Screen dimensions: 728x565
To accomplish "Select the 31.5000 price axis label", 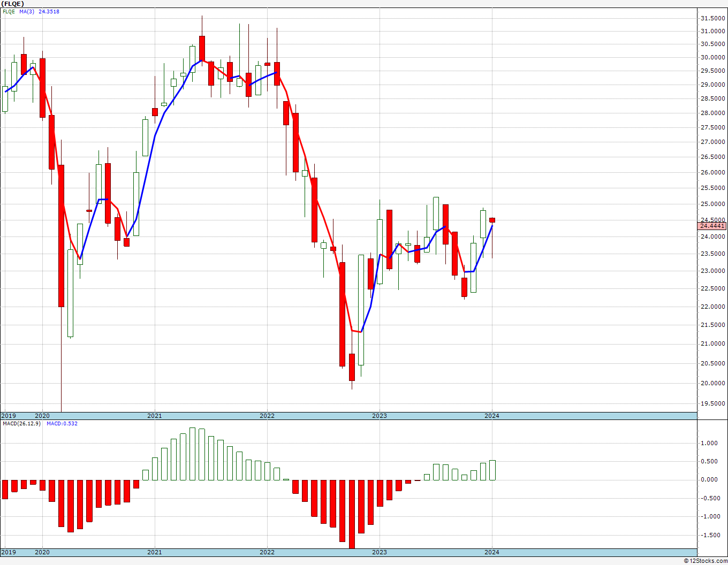I will 713,18.
